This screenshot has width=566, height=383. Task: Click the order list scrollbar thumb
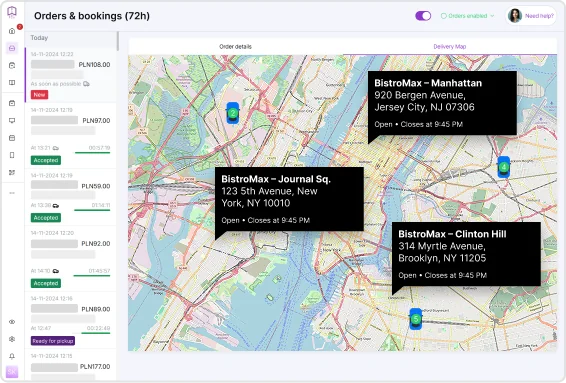click(x=118, y=42)
